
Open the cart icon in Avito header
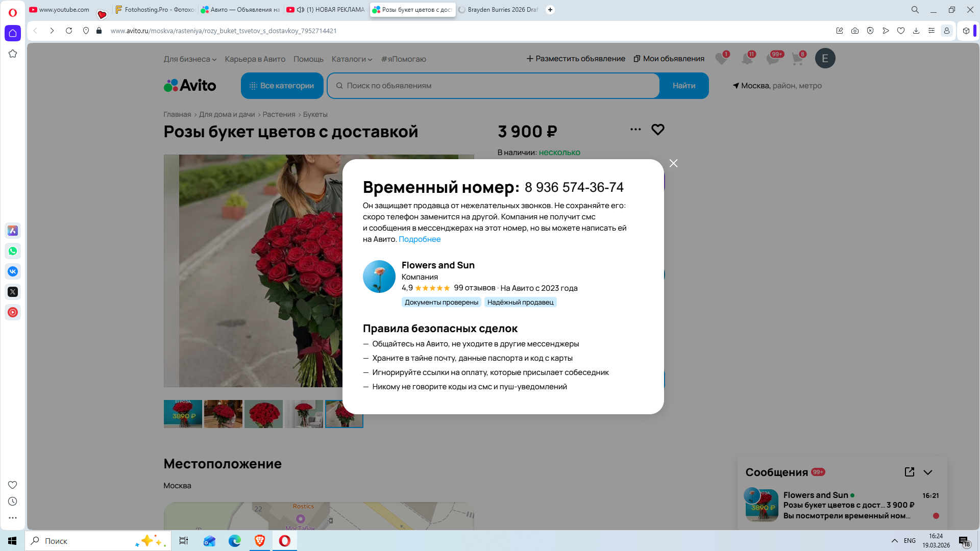(797, 59)
